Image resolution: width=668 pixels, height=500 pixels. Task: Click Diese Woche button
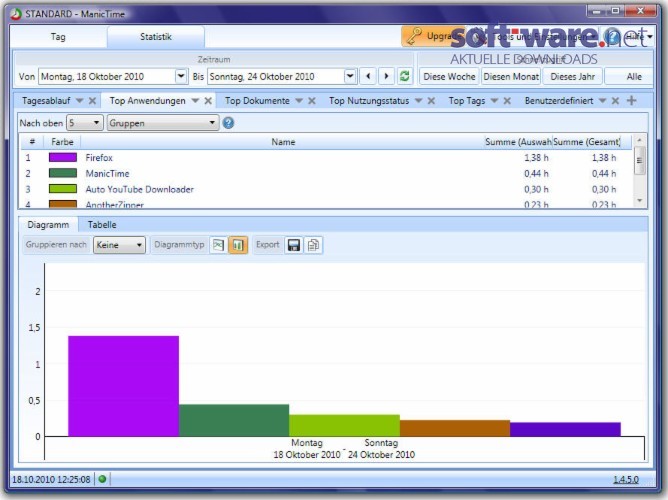pos(449,77)
